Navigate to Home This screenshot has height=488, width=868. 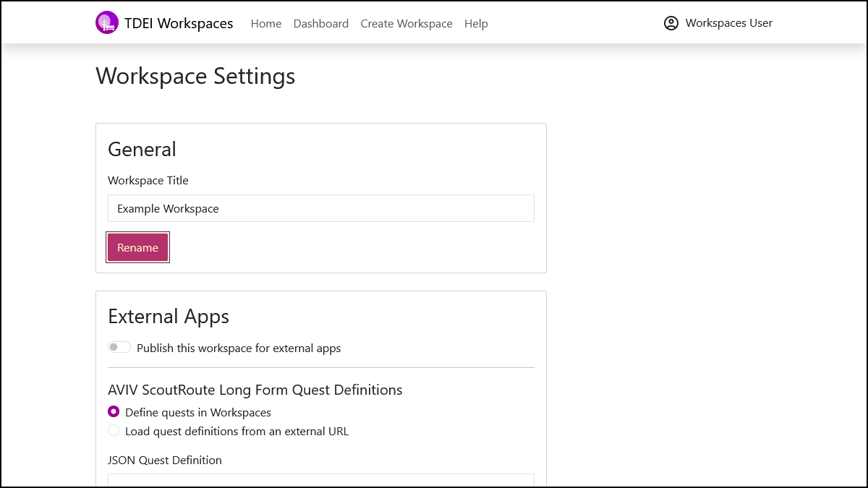coord(265,23)
